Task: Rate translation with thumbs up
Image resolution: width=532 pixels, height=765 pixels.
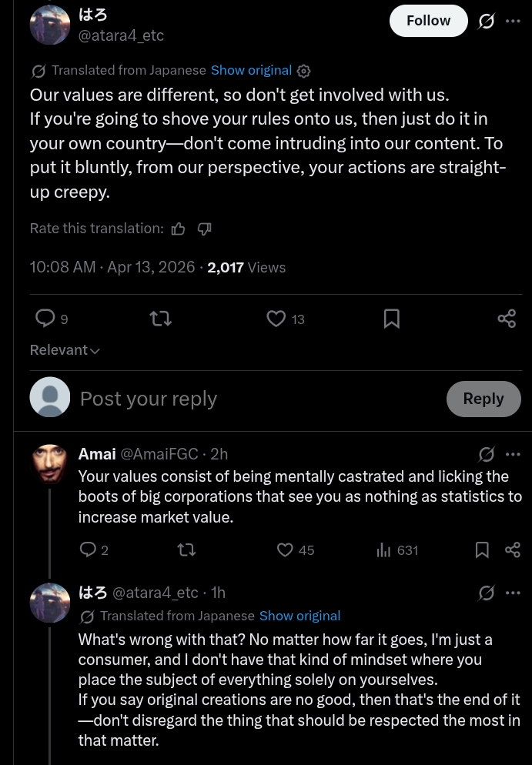Action: [x=179, y=229]
